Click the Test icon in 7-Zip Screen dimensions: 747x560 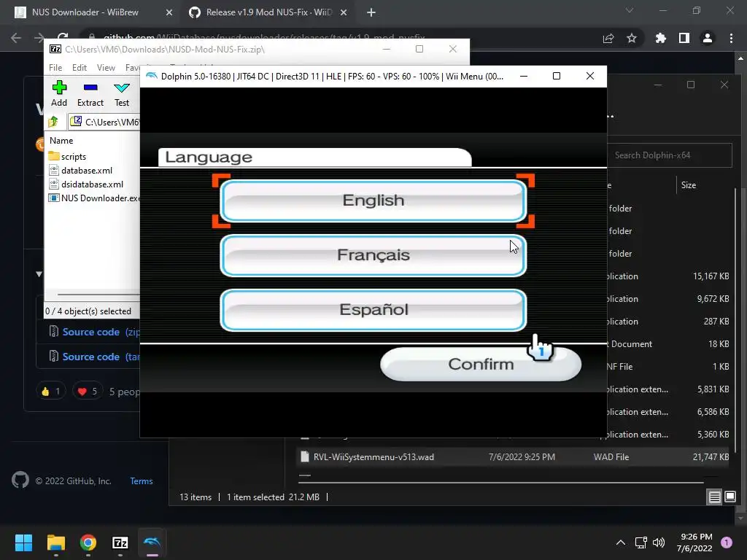tap(122, 94)
